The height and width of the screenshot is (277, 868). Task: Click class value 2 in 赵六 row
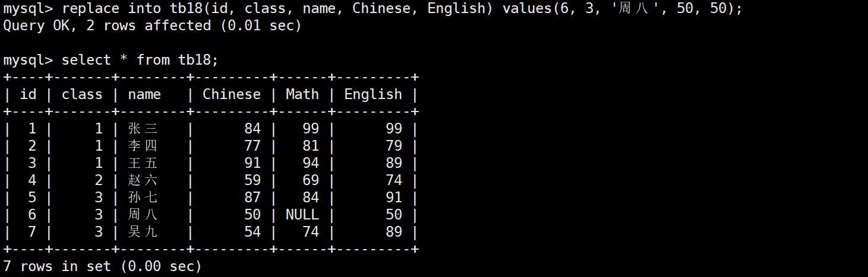(x=99, y=180)
